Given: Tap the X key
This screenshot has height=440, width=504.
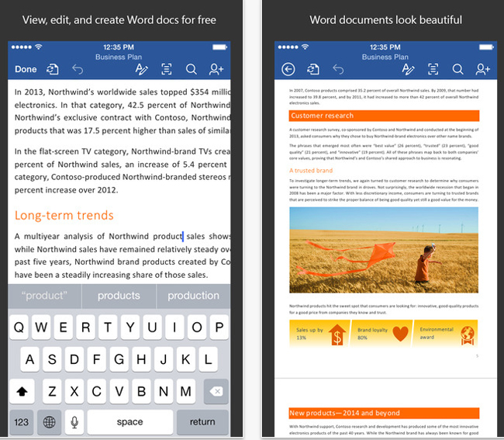Looking at the screenshot, I should [x=74, y=391].
